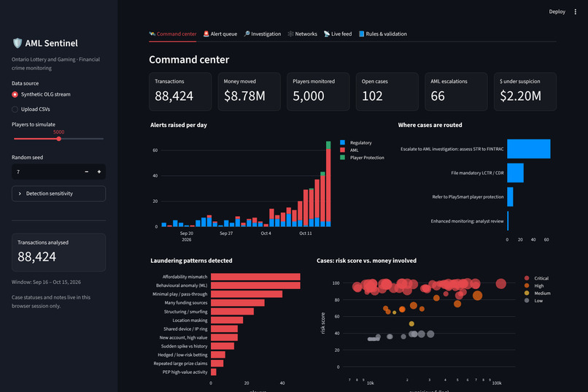Screen dimensions: 588x392
Task: Open the Command center tab
Action: [x=172, y=34]
